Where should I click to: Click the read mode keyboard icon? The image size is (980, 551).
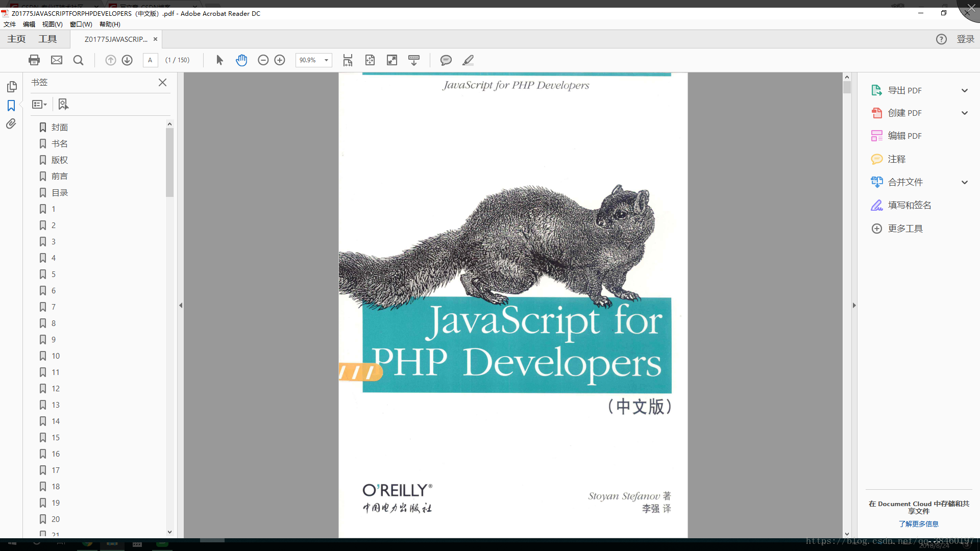point(414,60)
